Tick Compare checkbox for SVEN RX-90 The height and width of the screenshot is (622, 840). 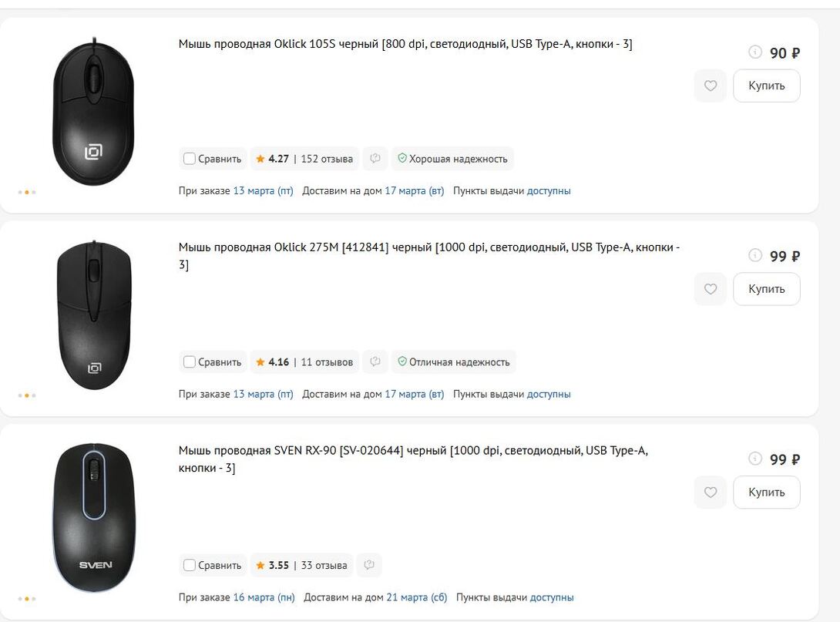(x=190, y=566)
